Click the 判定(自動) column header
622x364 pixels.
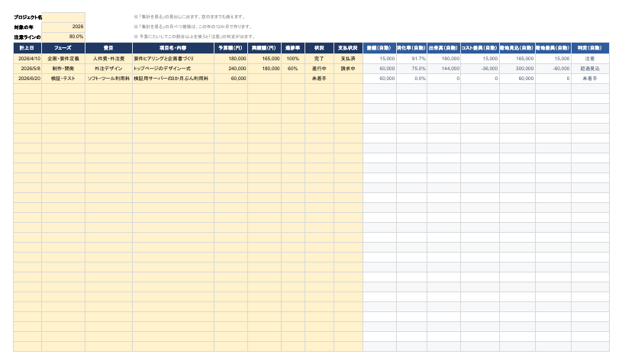tap(590, 48)
